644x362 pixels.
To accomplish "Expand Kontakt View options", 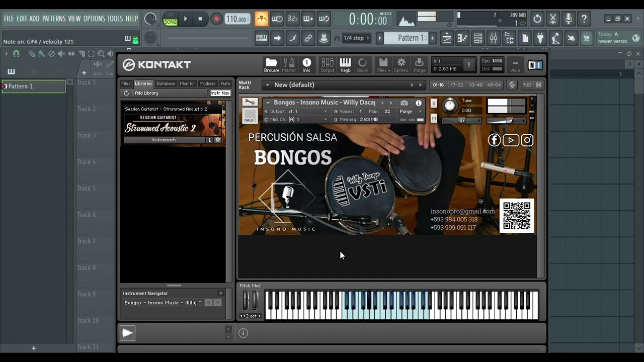I will point(515,65).
